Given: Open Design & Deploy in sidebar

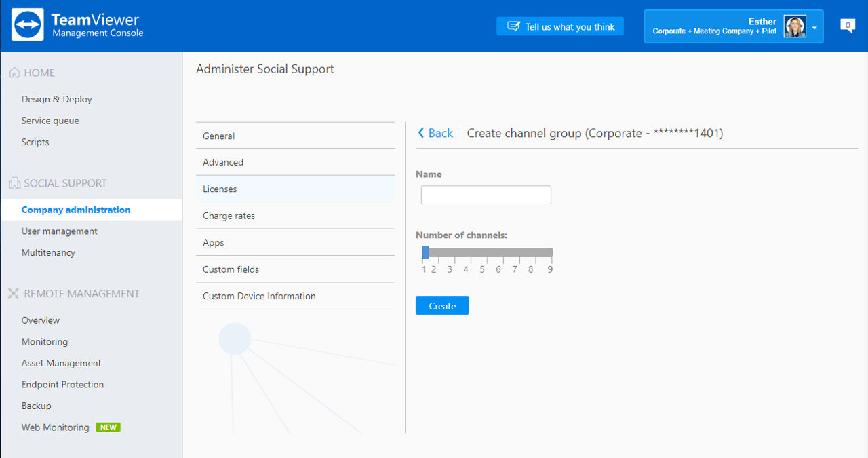Looking at the screenshot, I should (57, 99).
